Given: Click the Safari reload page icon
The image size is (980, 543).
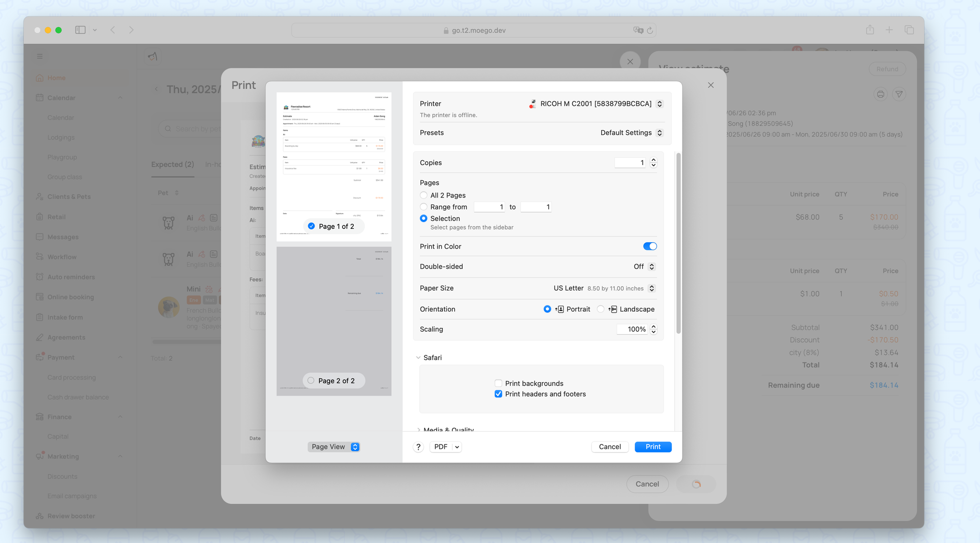Looking at the screenshot, I should pos(650,30).
